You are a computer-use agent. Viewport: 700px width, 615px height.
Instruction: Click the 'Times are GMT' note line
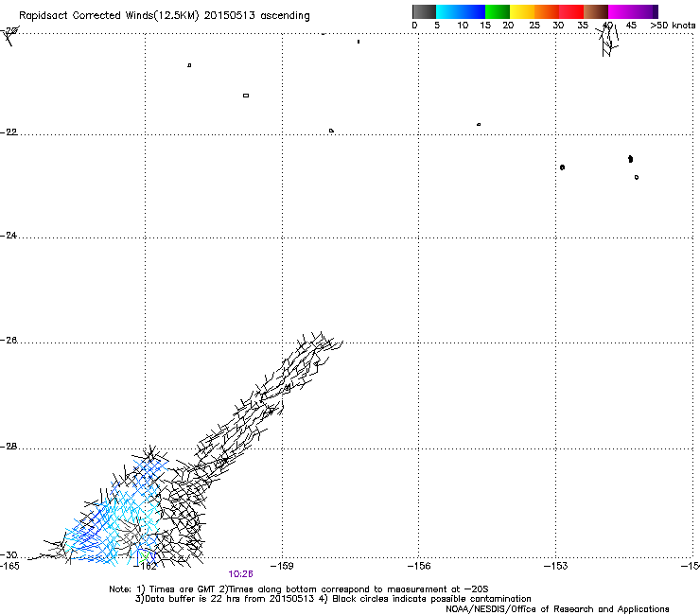tap(299, 589)
